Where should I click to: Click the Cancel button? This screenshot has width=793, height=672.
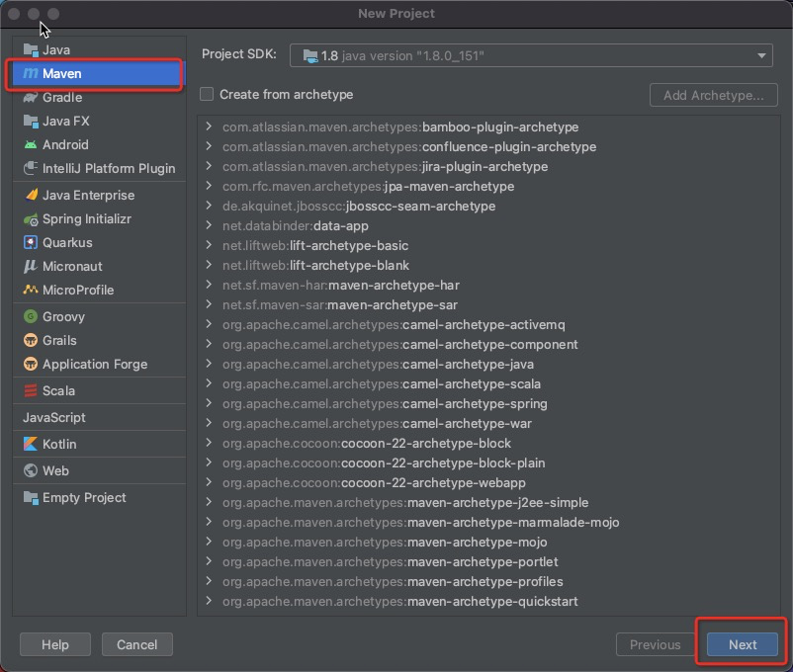[x=137, y=644]
